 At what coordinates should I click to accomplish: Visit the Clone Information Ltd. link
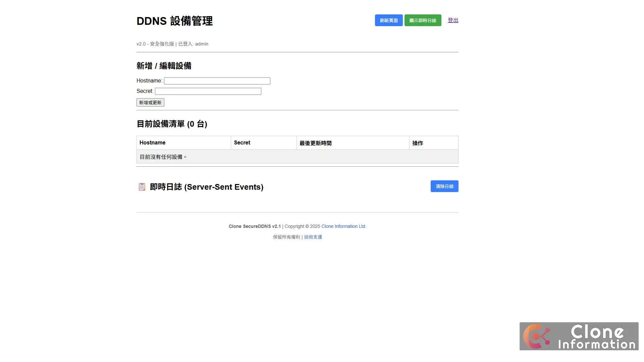pos(343,226)
